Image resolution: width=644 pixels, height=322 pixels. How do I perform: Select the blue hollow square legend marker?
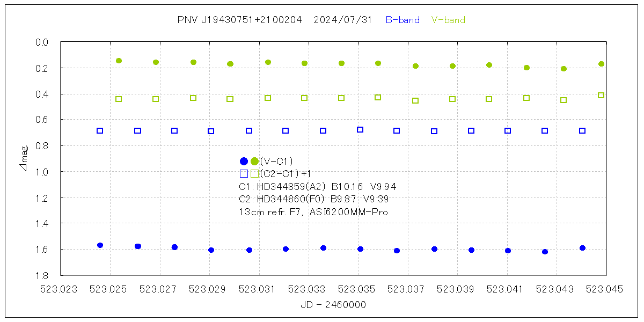[x=244, y=173]
